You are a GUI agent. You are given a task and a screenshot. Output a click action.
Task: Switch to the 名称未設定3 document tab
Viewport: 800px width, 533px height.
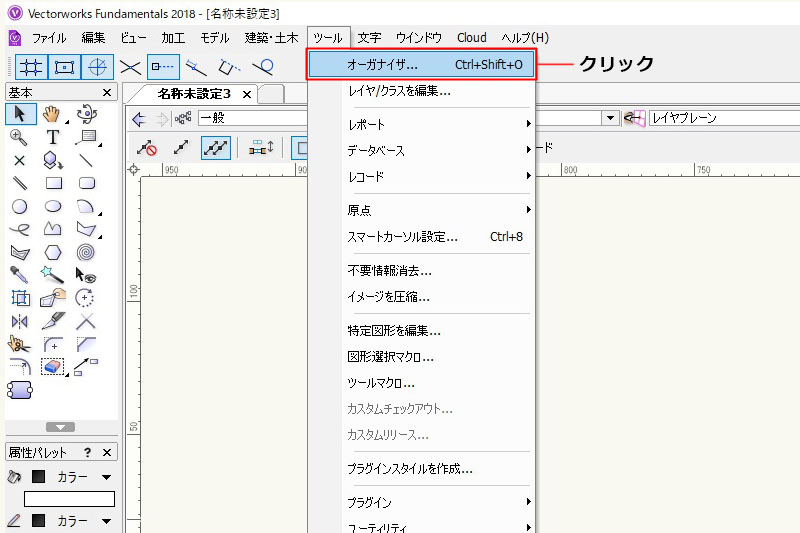tap(194, 94)
